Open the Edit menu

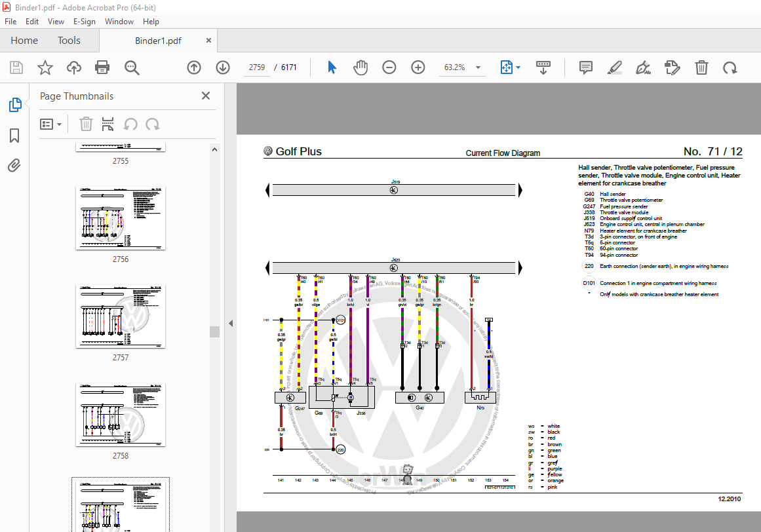pyautogui.click(x=32, y=22)
